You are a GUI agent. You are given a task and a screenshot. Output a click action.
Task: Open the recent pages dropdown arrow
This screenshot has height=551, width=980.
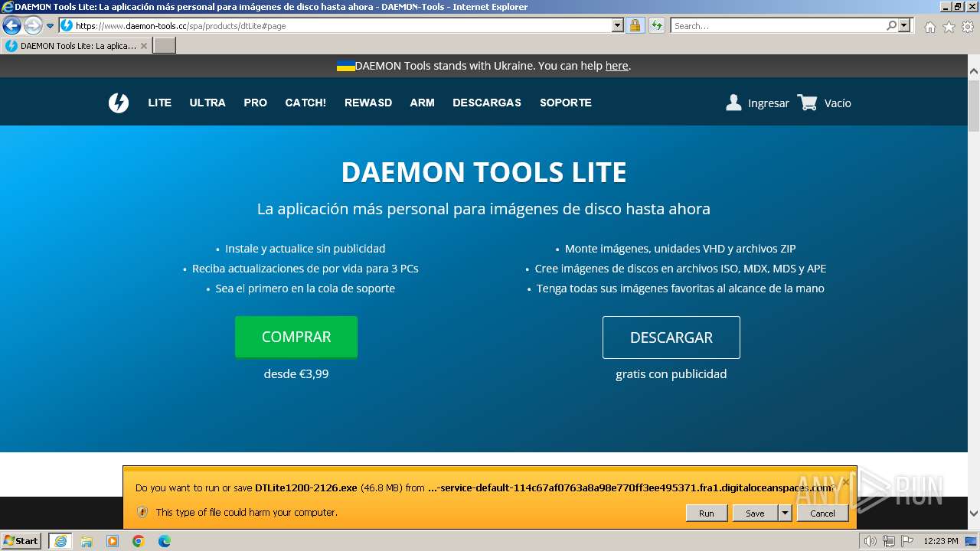click(51, 26)
